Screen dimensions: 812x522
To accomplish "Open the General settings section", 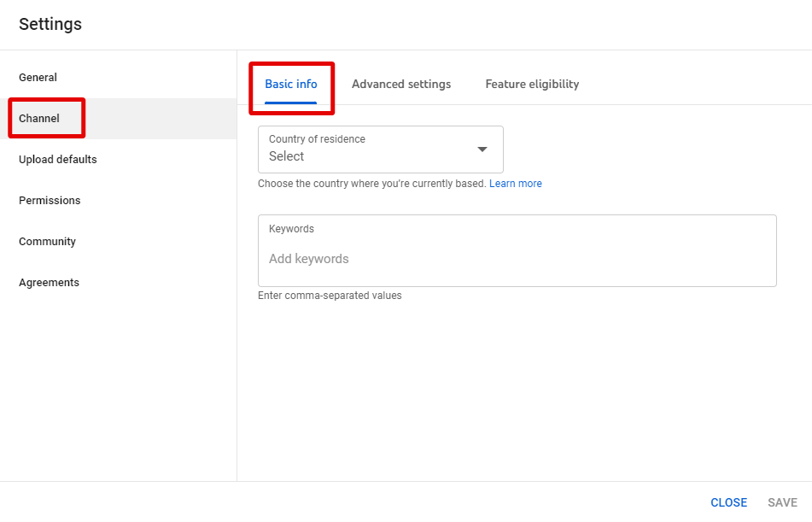I will pos(118,78).
